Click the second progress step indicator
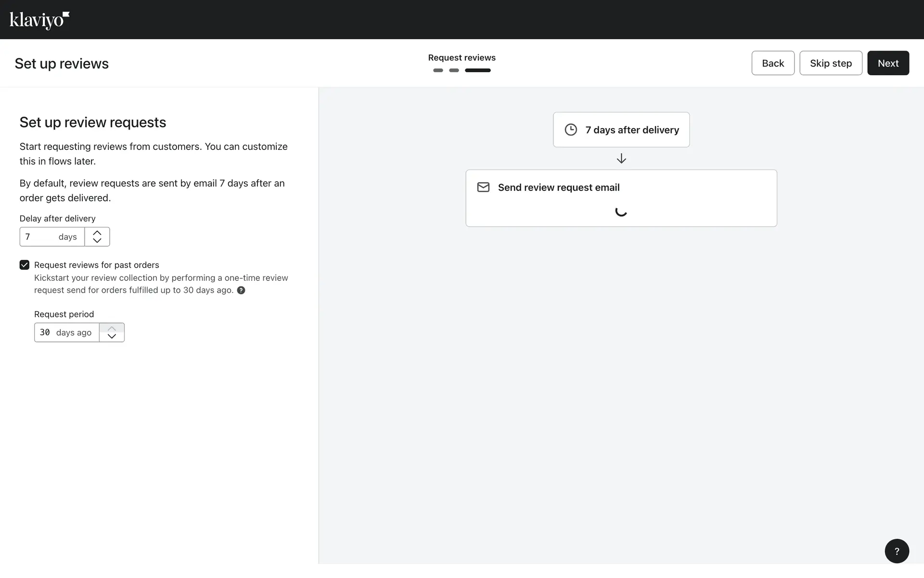924x578 pixels. pos(454,70)
